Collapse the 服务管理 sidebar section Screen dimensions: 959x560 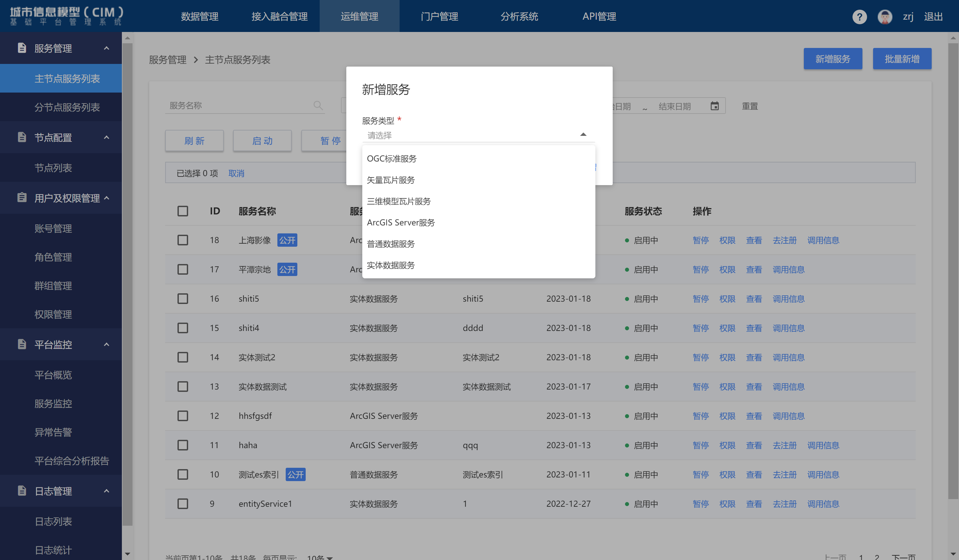[x=107, y=48]
